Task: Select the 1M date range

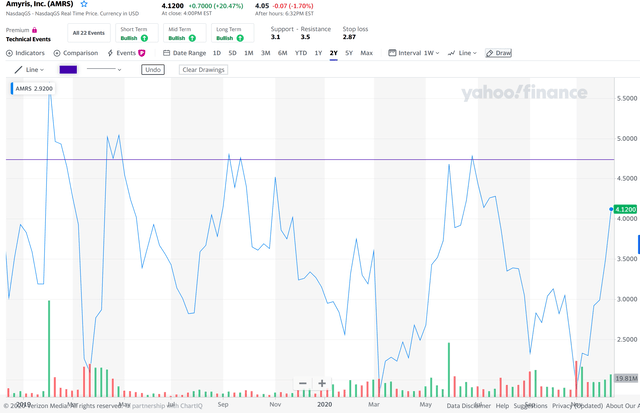Action: (249, 53)
